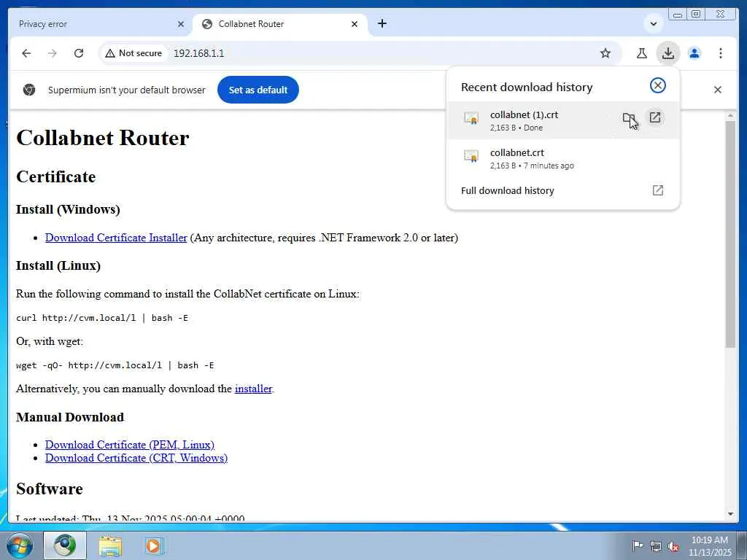Open the network tray icon
This screenshot has height=560, width=747.
656,546
